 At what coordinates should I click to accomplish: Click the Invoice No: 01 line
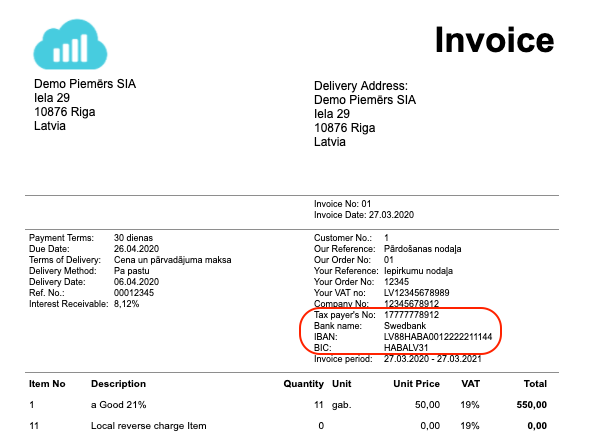point(343,204)
